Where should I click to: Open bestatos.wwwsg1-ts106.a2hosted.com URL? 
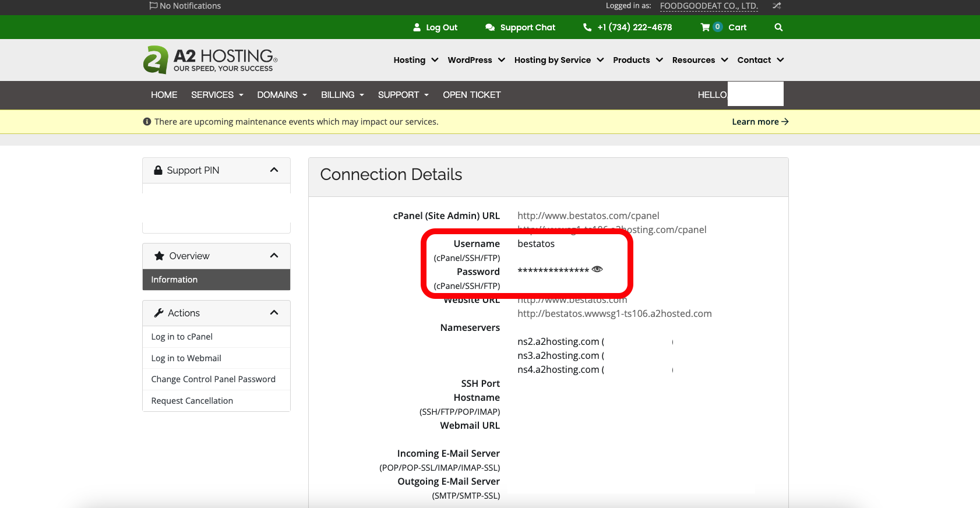coord(615,313)
